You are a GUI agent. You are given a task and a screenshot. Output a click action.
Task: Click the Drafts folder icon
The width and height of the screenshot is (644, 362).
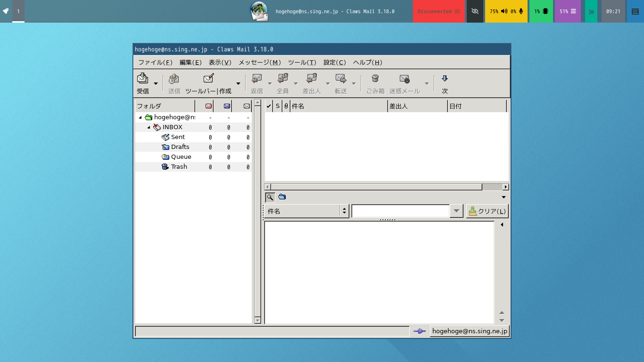click(x=165, y=147)
